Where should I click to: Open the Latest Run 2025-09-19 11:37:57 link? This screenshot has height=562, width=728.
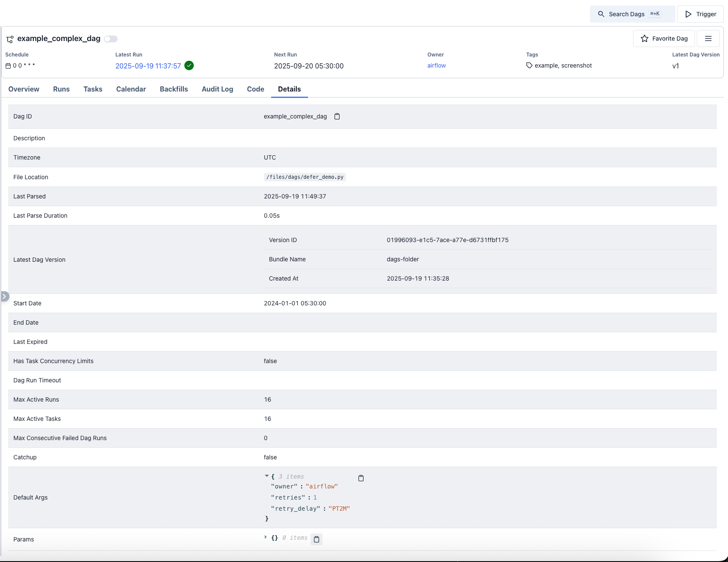pyautogui.click(x=148, y=66)
